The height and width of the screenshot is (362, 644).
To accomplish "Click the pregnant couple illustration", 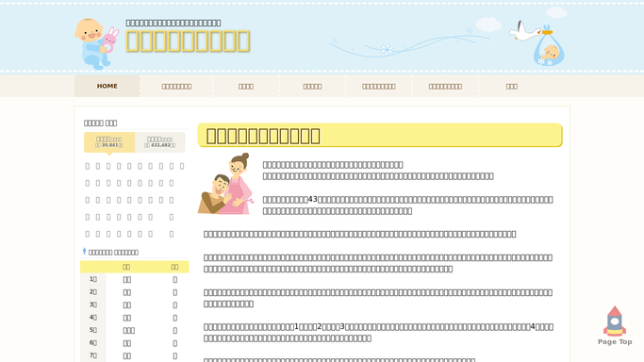I will [x=225, y=184].
